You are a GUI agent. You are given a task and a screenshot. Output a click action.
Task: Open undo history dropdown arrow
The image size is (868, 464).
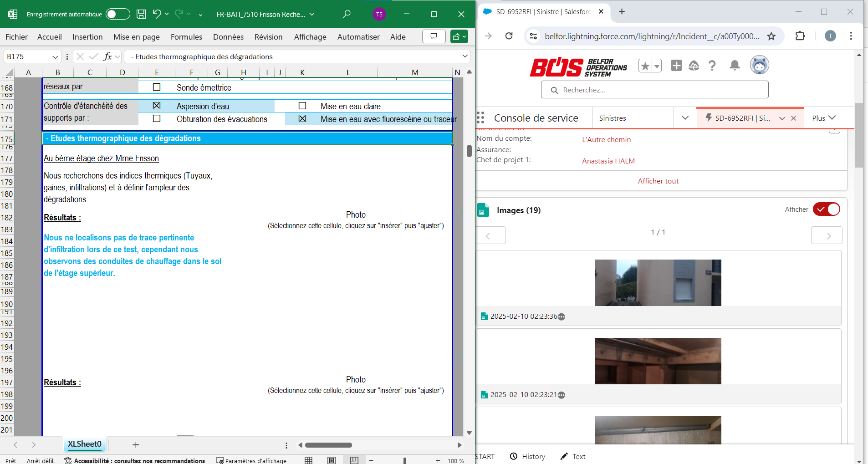click(x=167, y=14)
